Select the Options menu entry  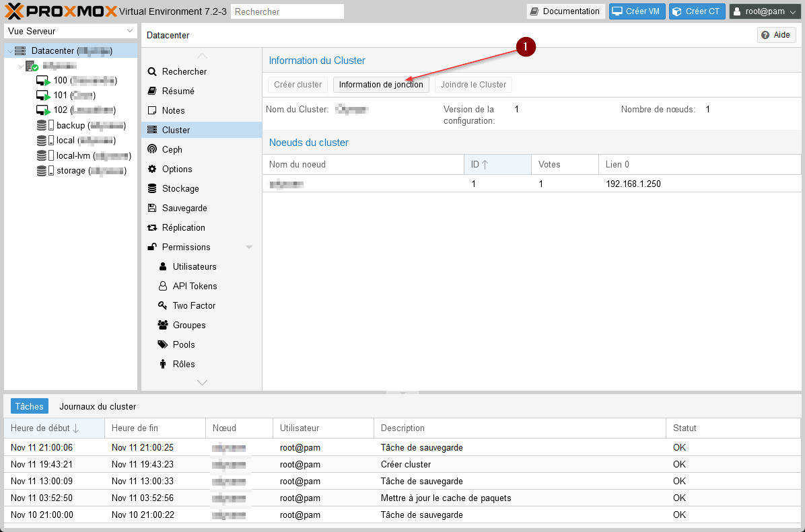pos(177,169)
